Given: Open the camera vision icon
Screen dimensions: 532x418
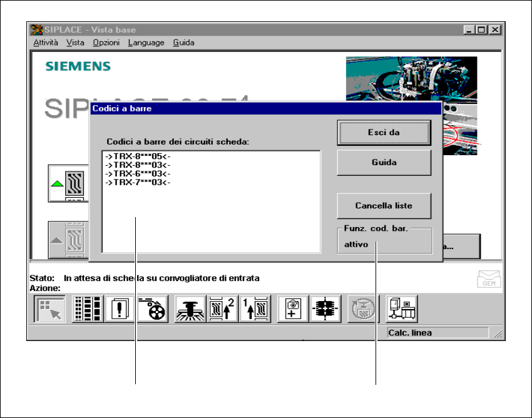Looking at the screenshot, I should click(292, 308).
